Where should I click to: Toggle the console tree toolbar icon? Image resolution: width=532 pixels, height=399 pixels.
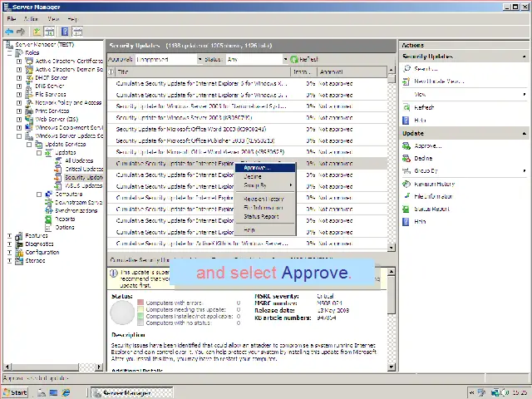click(x=49, y=32)
